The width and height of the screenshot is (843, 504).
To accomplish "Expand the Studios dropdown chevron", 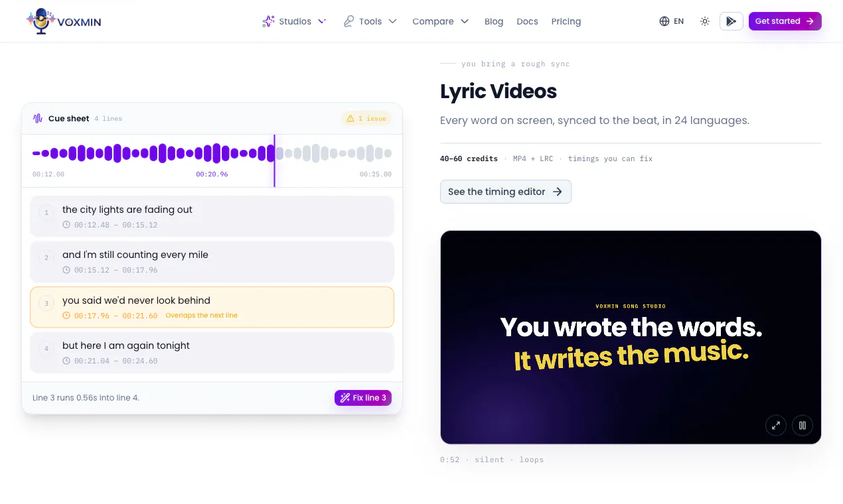I will point(322,21).
